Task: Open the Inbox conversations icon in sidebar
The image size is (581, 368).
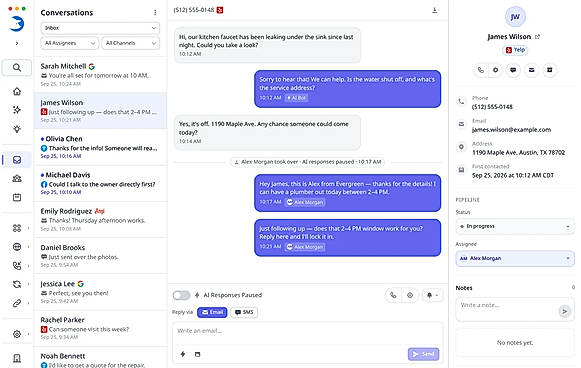Action: [x=17, y=160]
